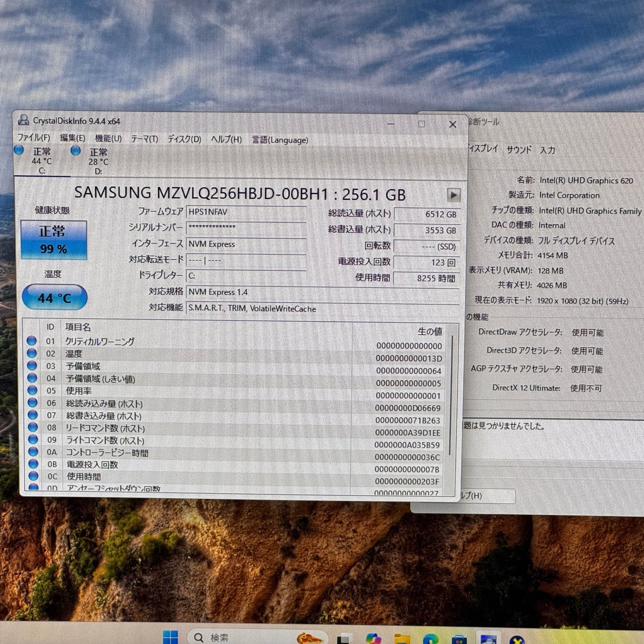Click the blue status icon for 使用率
Image resolution: width=644 pixels, height=644 pixels.
pyautogui.click(x=32, y=390)
